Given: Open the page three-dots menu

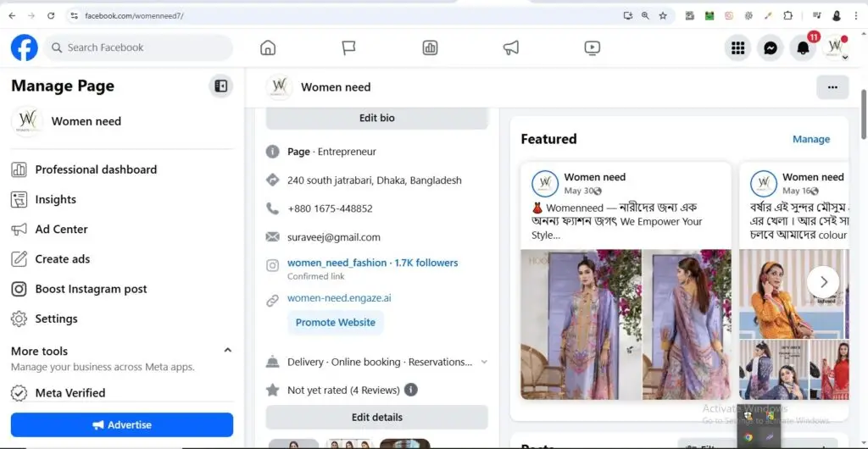Looking at the screenshot, I should point(832,87).
